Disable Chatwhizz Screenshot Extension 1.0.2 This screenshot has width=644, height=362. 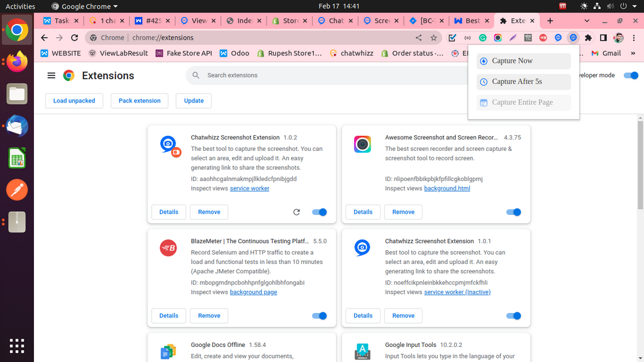[x=319, y=212]
